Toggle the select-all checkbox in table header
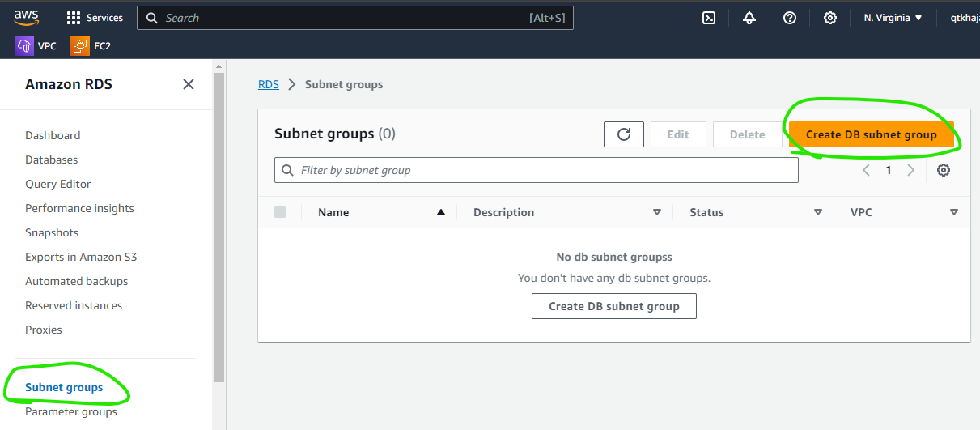 coord(280,212)
